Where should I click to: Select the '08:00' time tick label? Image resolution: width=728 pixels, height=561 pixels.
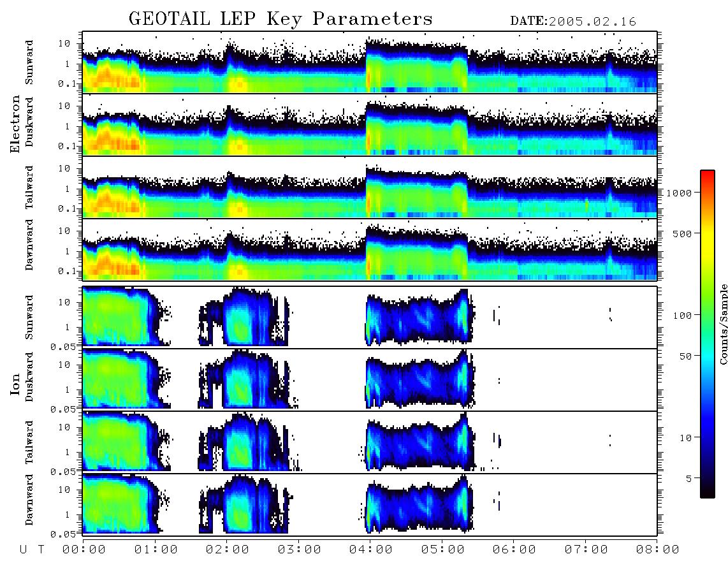[657, 550]
